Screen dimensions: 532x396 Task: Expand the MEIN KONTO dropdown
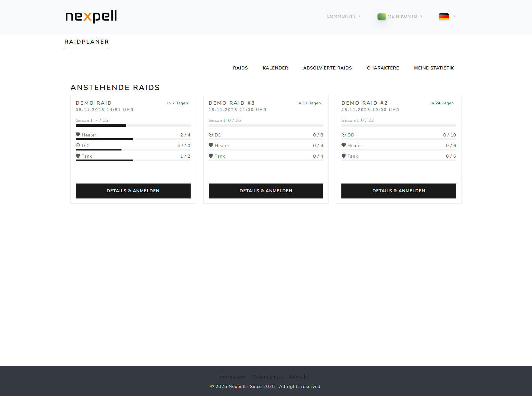(404, 16)
